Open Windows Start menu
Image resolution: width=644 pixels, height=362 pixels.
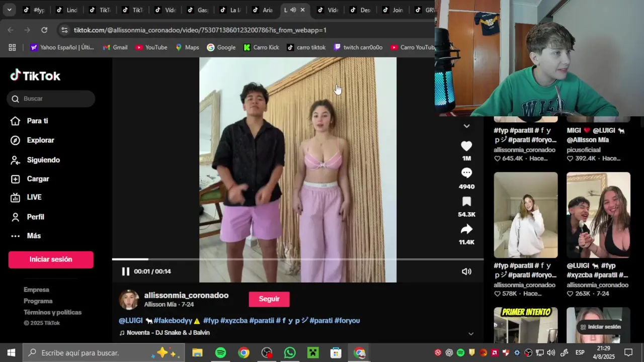coord(11,353)
